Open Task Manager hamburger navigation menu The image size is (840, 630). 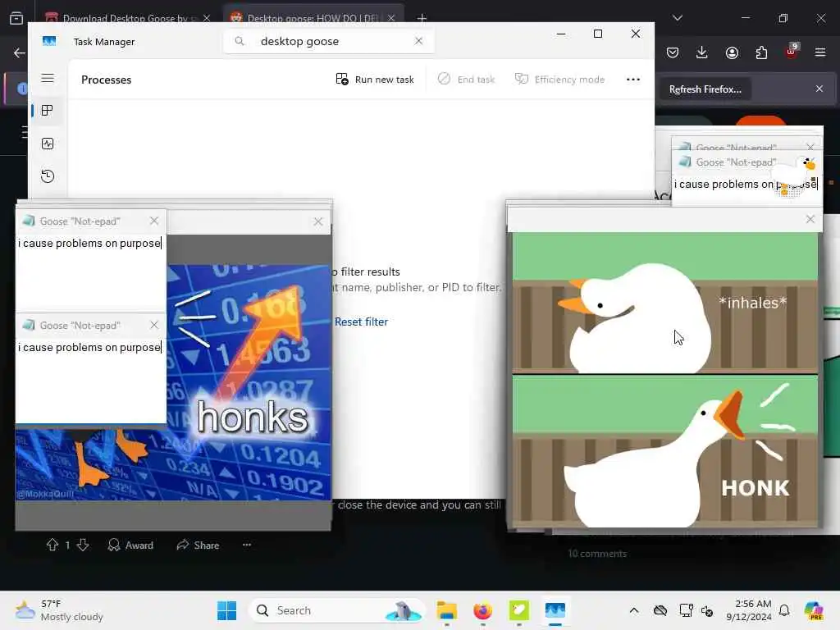pyautogui.click(x=48, y=78)
